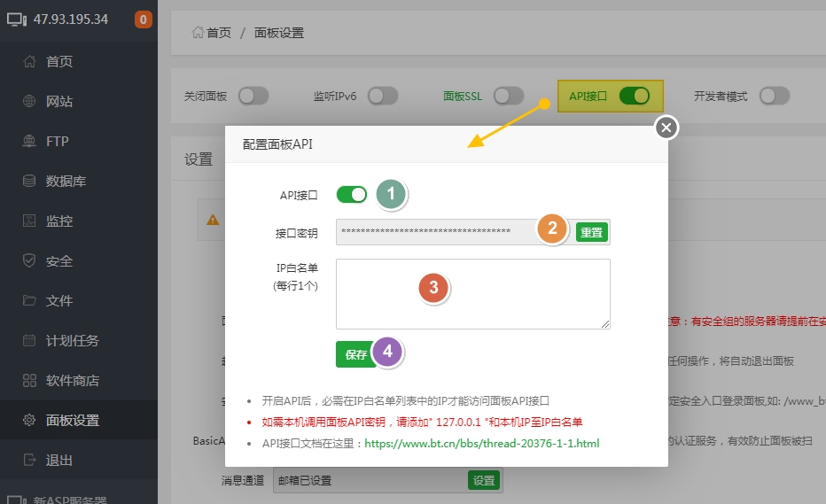826x504 pixels.
Task: Click the 首页 breadcrumb link
Action: [x=219, y=33]
